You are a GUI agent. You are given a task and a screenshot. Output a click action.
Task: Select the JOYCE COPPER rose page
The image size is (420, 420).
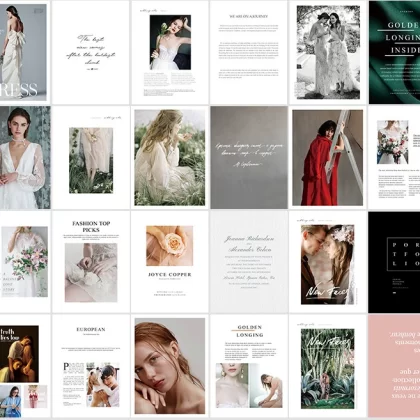(x=170, y=262)
